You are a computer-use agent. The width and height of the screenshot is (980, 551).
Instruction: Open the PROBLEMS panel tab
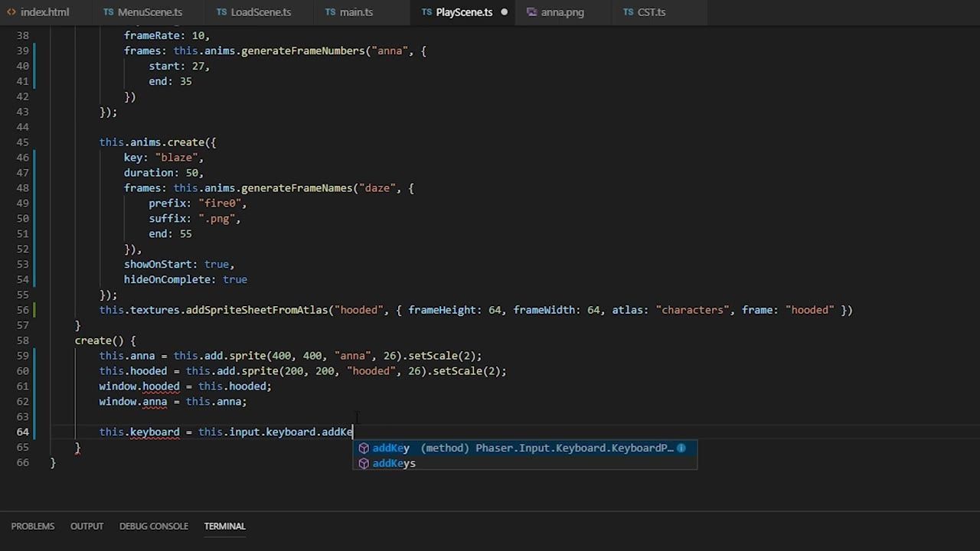pyautogui.click(x=33, y=527)
